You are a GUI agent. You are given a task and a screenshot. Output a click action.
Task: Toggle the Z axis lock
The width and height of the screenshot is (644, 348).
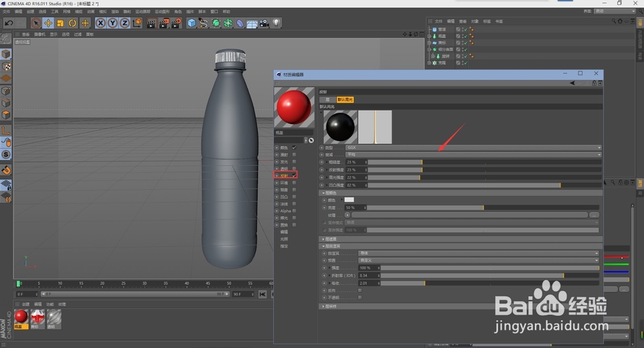coord(124,23)
